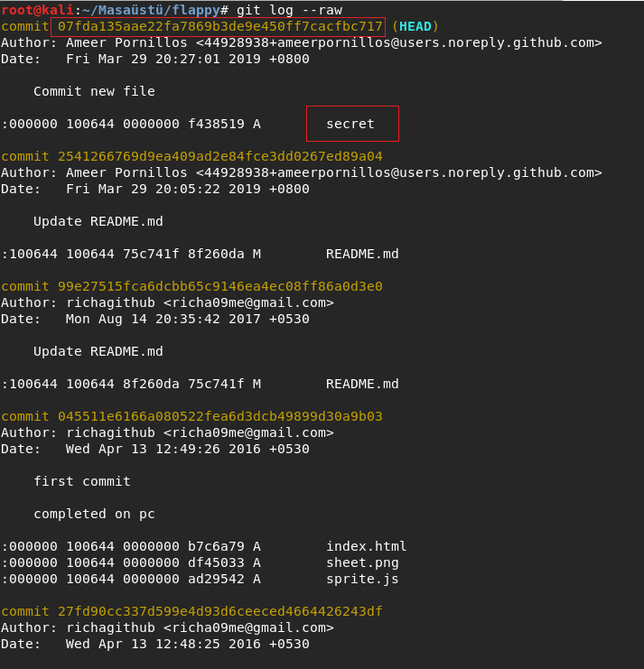
Task: Click the ~/Masaüstü/flappy path in prompt
Action: coord(151,10)
